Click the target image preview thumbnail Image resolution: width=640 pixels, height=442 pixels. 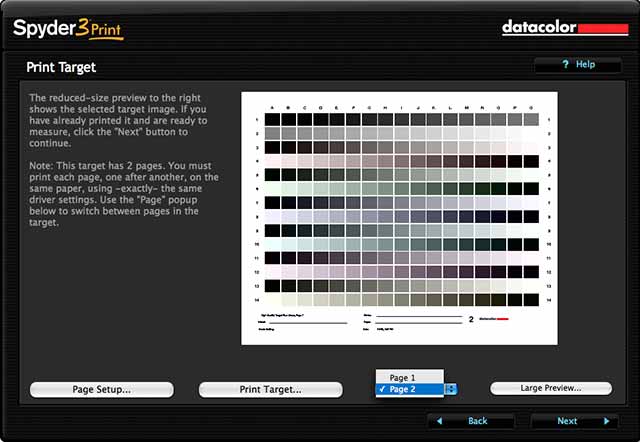[399, 218]
